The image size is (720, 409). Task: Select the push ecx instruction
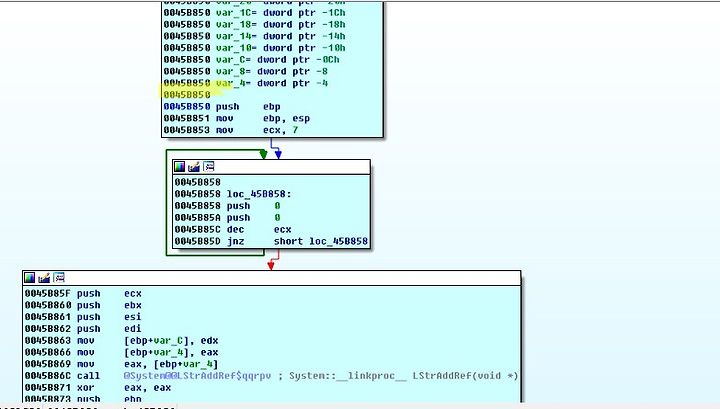[83, 293]
